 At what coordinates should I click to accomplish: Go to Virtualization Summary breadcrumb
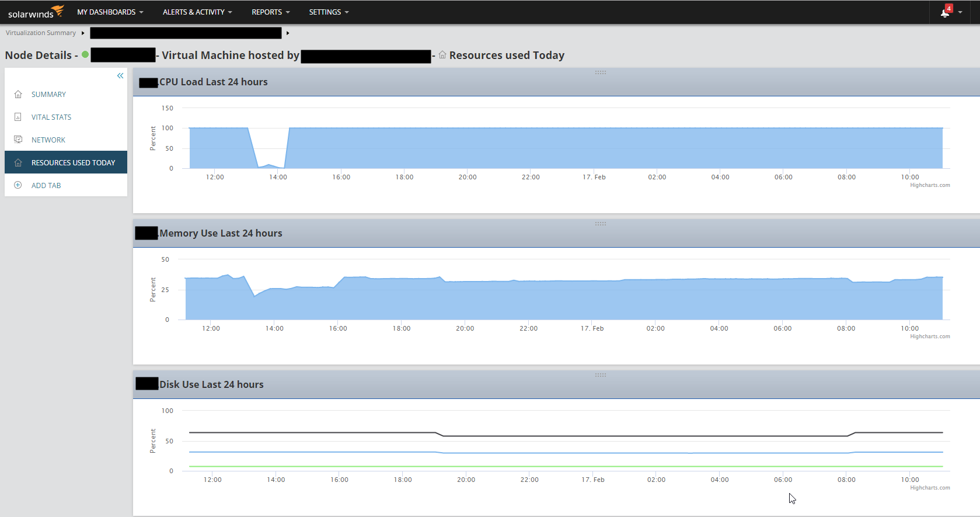coord(41,33)
